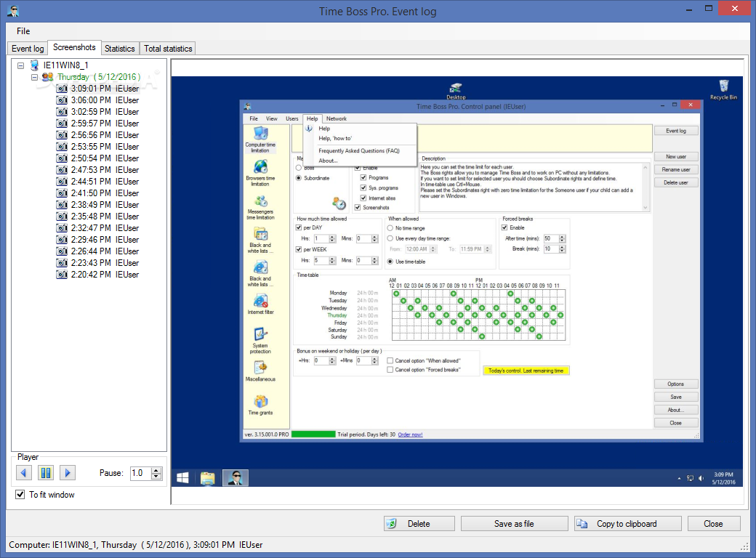Open the File menu
The width and height of the screenshot is (756, 558).
coord(23,31)
